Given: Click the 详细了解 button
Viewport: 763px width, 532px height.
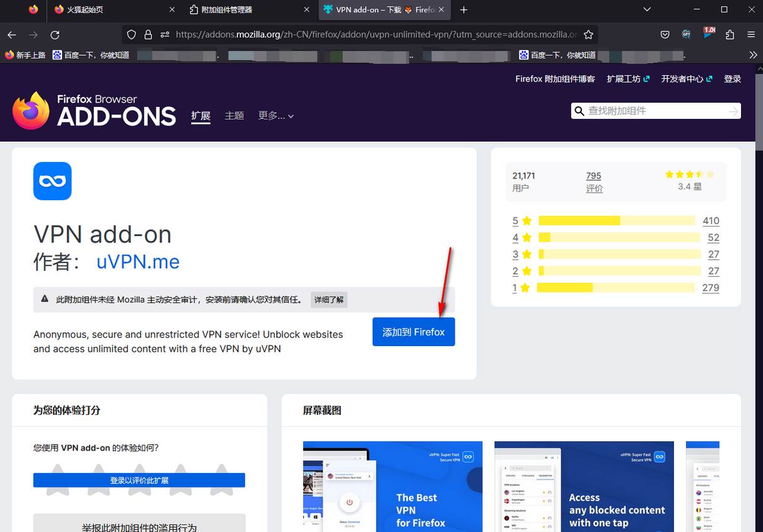Looking at the screenshot, I should 329,300.
